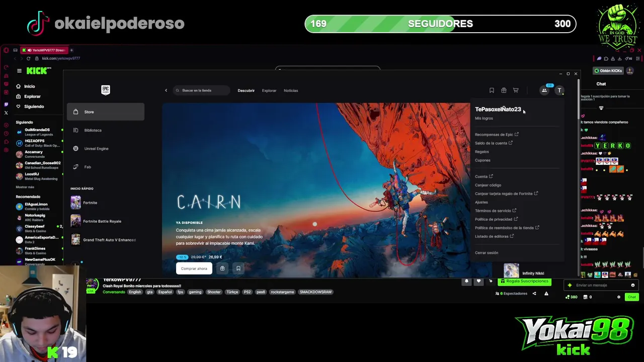Open GuiMirandaDS channel in Siguiendo list
Viewport: 644px width, 362px height.
click(38, 132)
